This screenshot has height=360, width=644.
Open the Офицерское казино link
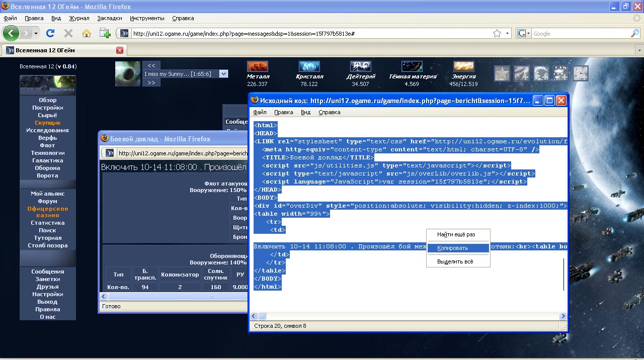point(48,212)
